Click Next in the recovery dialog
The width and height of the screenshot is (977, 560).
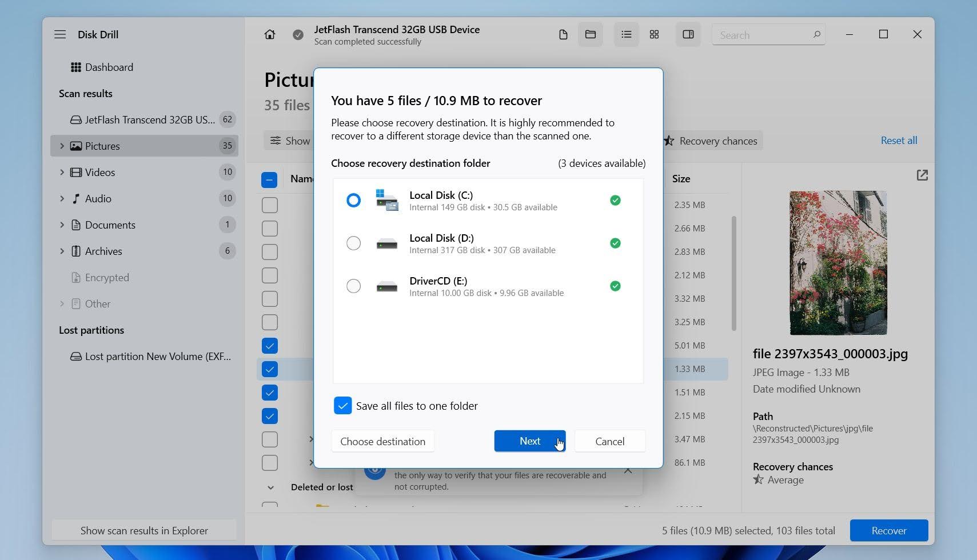pyautogui.click(x=530, y=441)
